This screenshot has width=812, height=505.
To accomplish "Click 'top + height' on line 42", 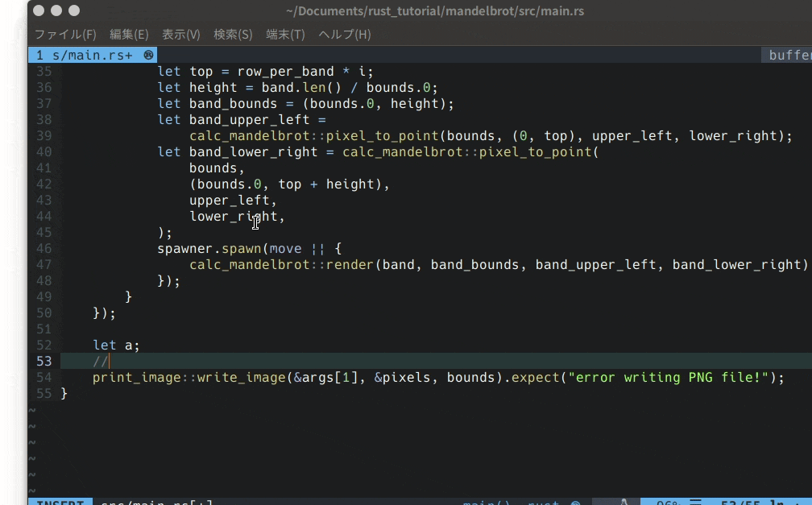I will coord(325,184).
